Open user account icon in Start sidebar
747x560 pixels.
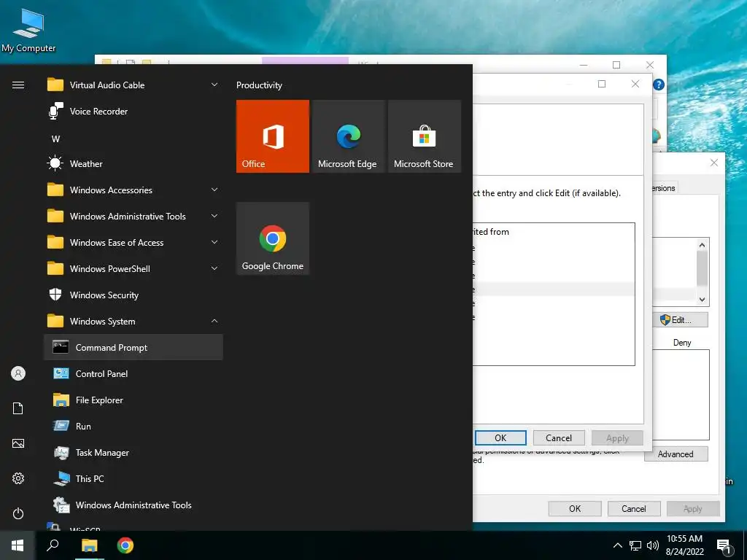pyautogui.click(x=18, y=373)
